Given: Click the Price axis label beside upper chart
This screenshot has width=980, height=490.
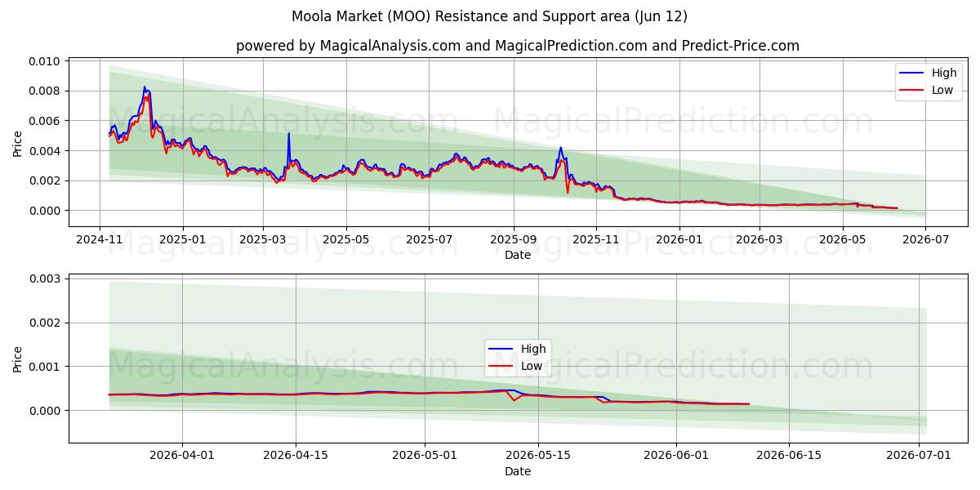Looking at the screenshot, I should click(x=18, y=142).
